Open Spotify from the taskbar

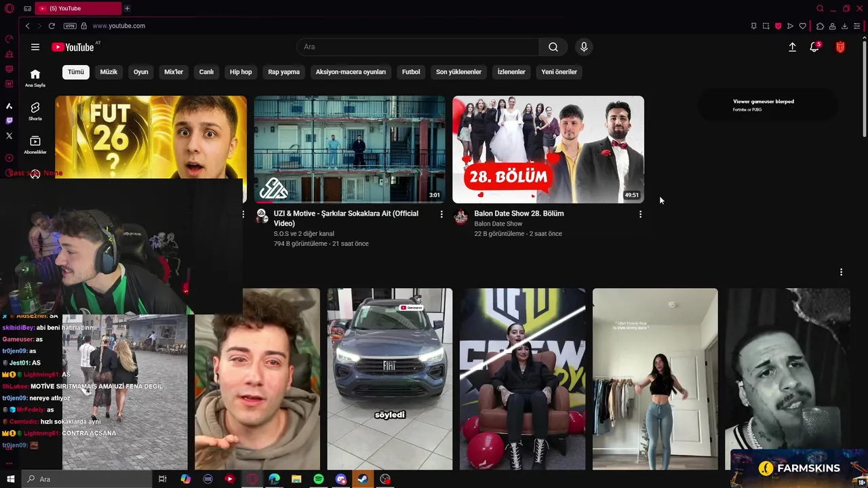pos(319,479)
